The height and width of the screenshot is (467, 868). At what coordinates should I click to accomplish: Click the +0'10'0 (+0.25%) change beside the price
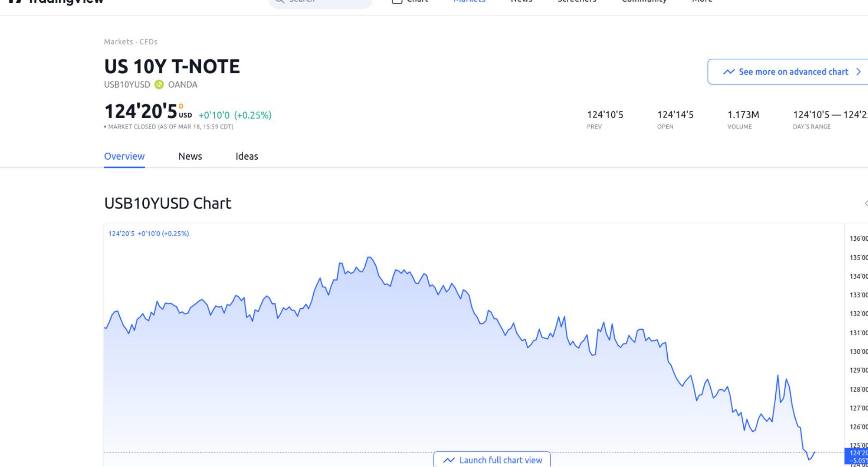(235, 115)
